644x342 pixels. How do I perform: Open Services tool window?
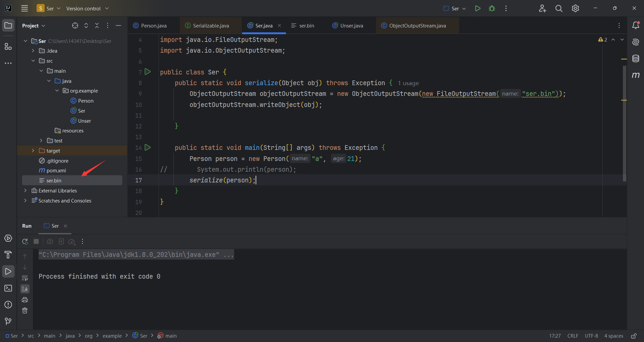click(x=8, y=238)
